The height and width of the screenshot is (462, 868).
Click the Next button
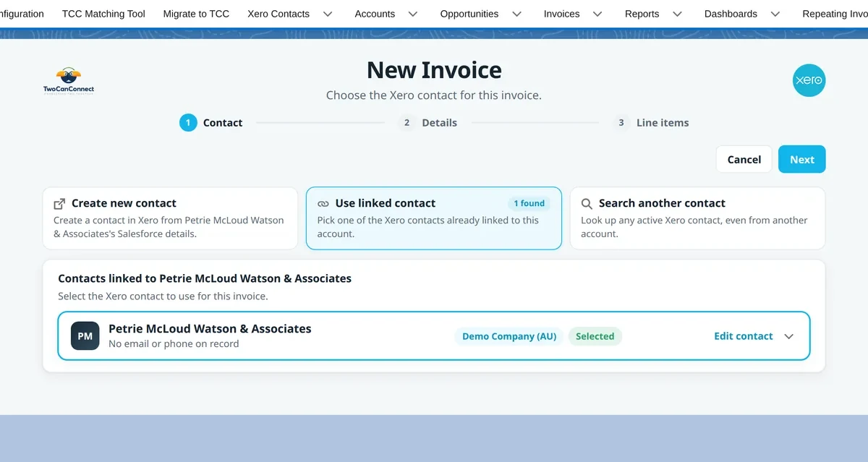tap(802, 160)
